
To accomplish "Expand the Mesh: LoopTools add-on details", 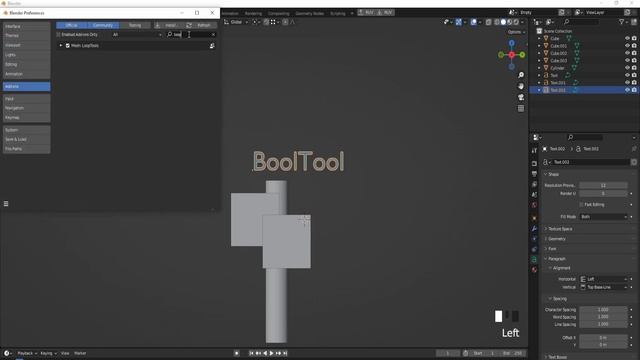I will pyautogui.click(x=61, y=46).
